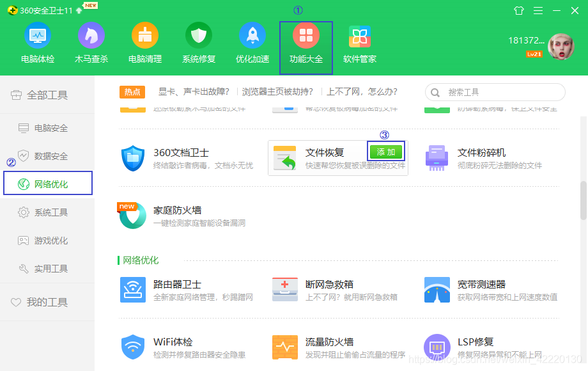The height and width of the screenshot is (371, 588).
Task: Select 实用工具 category
Action: (x=47, y=269)
